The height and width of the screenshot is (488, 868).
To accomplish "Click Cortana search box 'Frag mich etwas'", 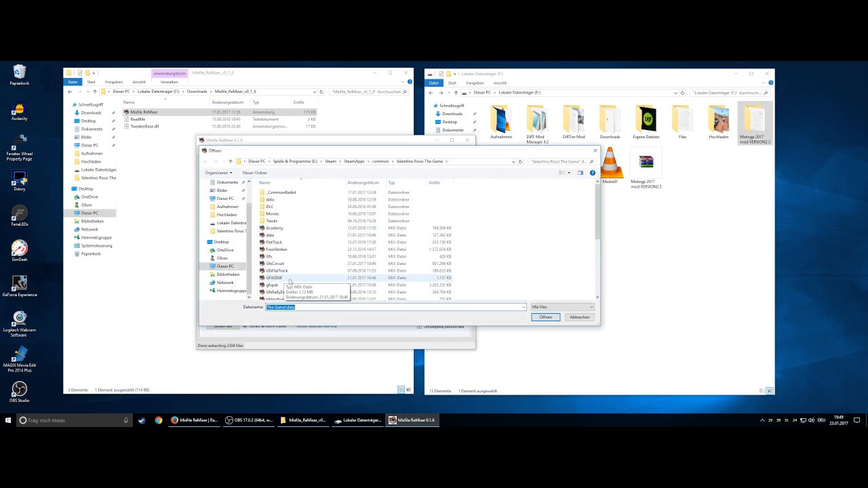I will click(75, 420).
